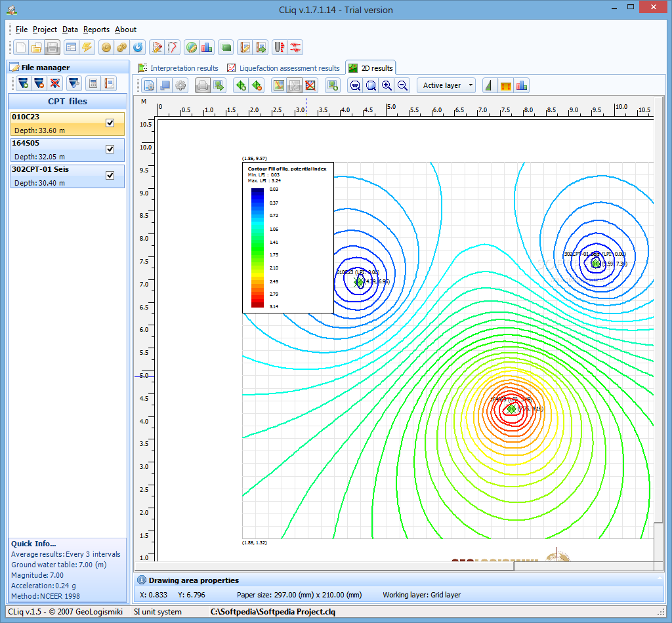
Task: Click the green triangle slope icon
Action: coord(490,86)
